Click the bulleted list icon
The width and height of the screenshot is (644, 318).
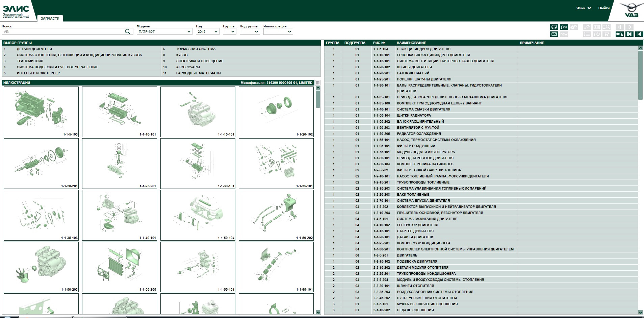pyautogui.click(x=587, y=34)
